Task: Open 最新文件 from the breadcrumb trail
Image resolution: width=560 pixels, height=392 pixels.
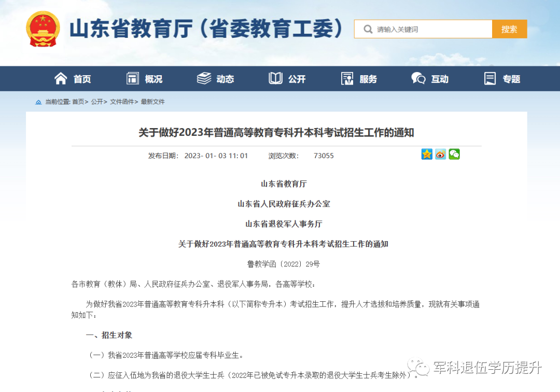Action: coord(152,102)
